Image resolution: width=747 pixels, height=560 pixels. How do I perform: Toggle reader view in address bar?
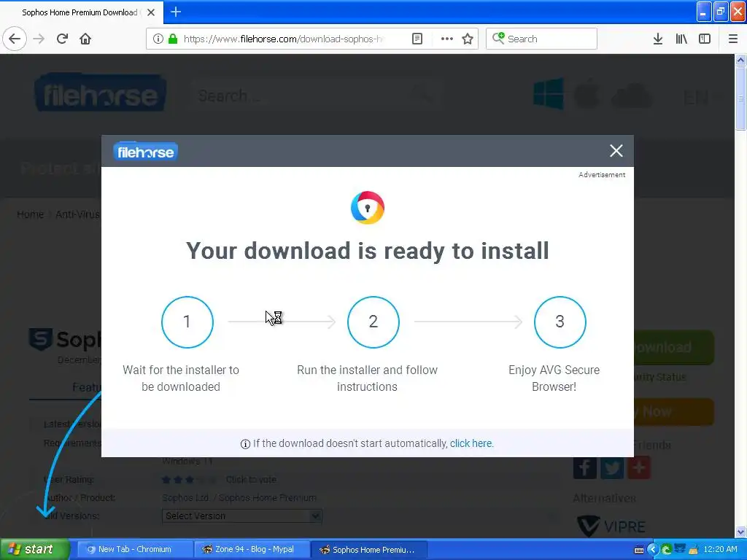pos(417,39)
